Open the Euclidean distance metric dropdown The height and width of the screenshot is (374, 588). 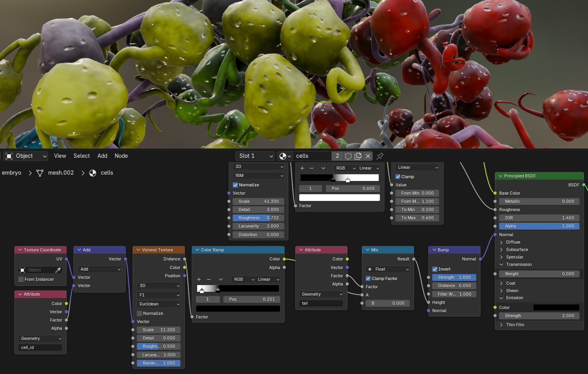click(x=159, y=304)
